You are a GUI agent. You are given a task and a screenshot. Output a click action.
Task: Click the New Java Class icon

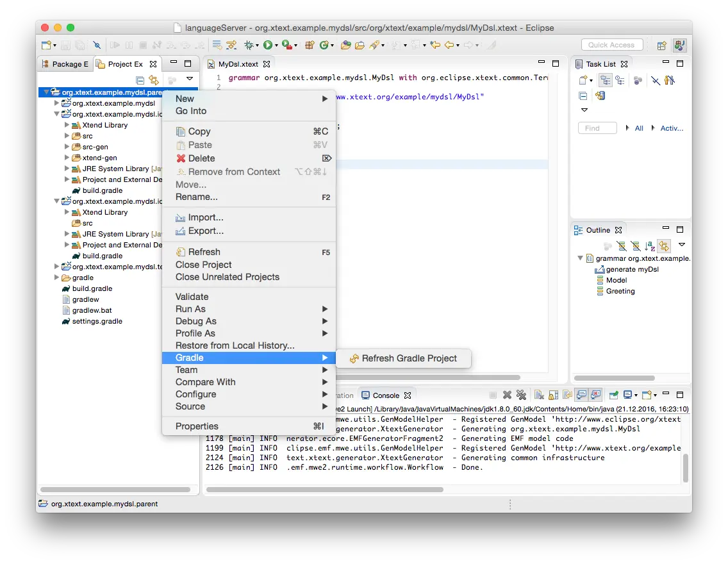click(x=324, y=45)
